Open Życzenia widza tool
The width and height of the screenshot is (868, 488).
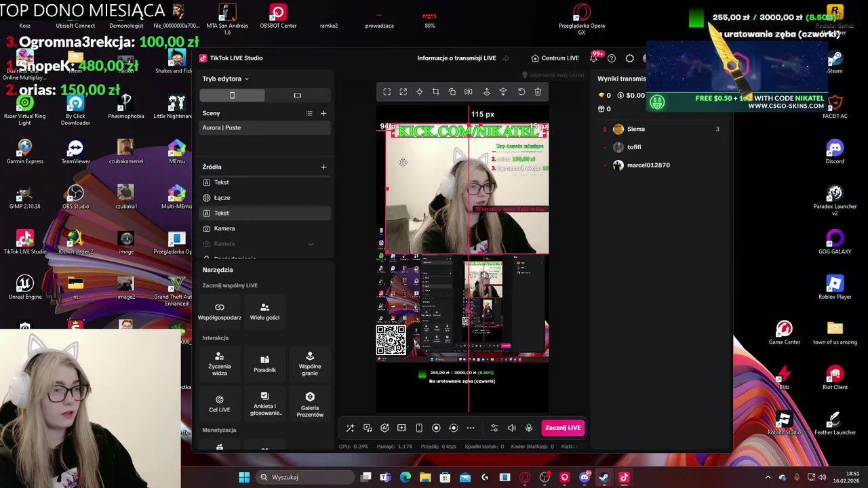(x=219, y=364)
